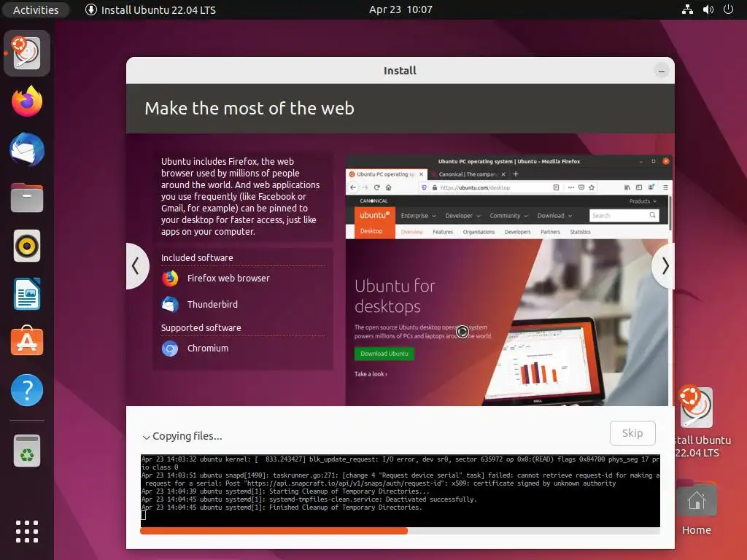Click the Chromium icon in Supported software
Viewport: 747px width, 560px height.
(x=170, y=349)
